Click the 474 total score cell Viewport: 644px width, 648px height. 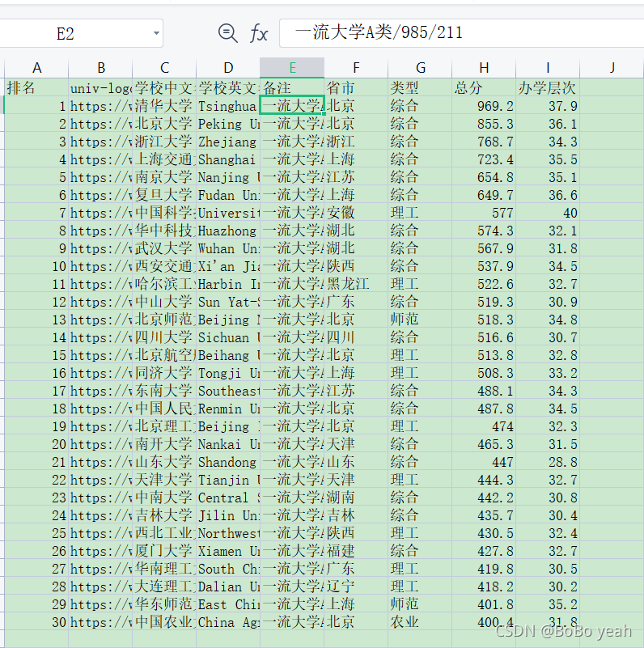[x=484, y=426]
